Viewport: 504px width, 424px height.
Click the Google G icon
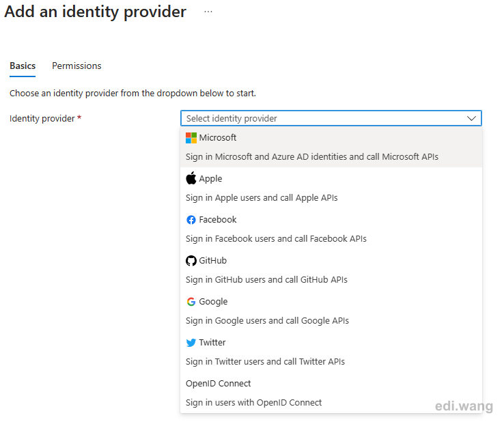coord(191,302)
